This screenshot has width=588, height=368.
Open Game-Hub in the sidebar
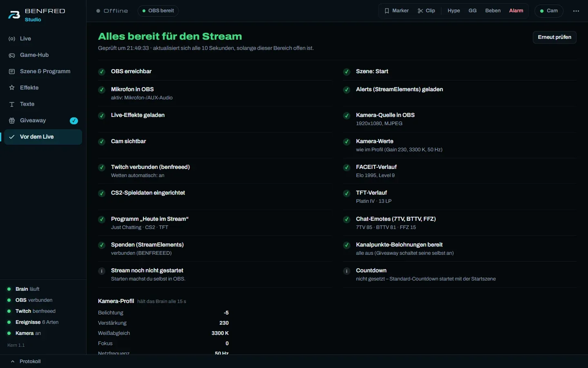click(x=43, y=55)
